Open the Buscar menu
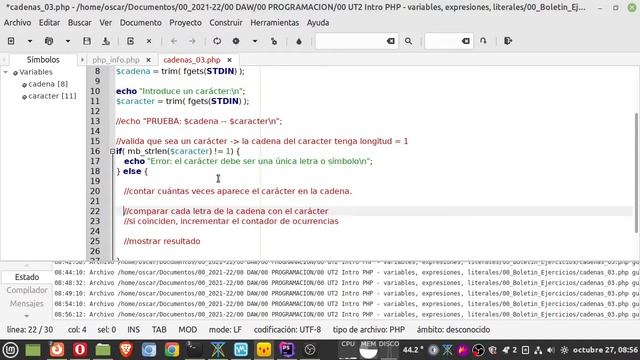Viewport: 640px width, 360px height. pyautogui.click(x=80, y=23)
